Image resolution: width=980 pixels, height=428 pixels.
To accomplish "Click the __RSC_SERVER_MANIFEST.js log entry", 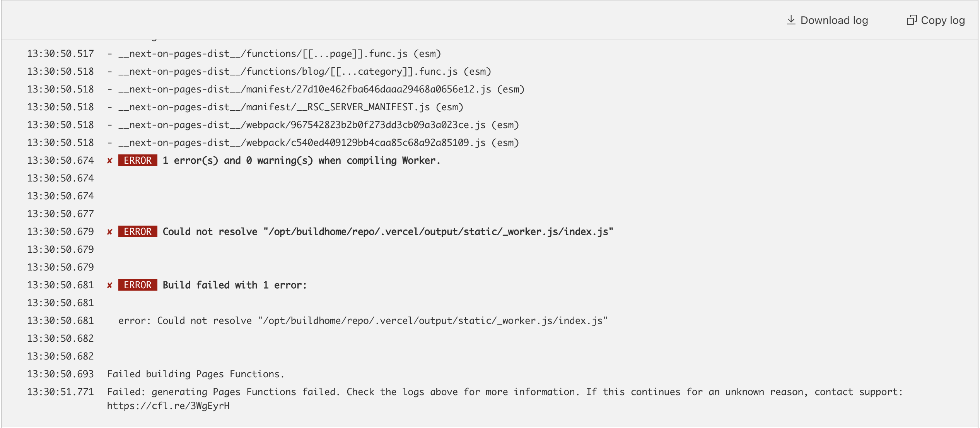I will [285, 107].
